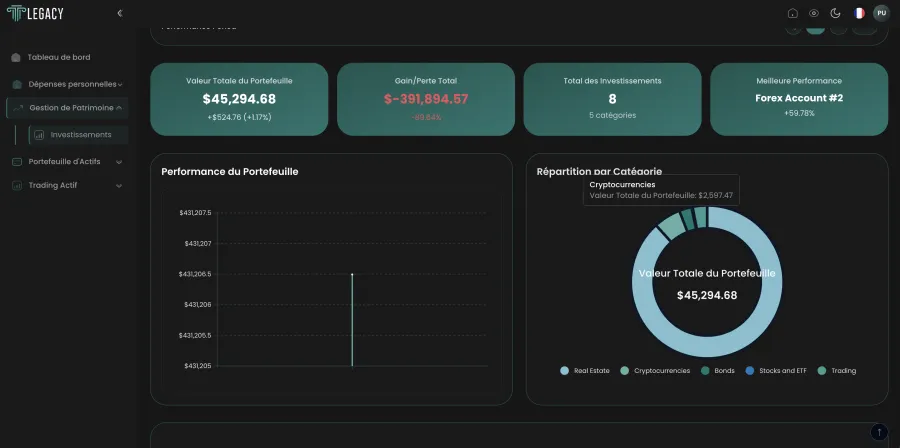Select the Investissements submenu item
900x448 pixels.
coord(78,135)
